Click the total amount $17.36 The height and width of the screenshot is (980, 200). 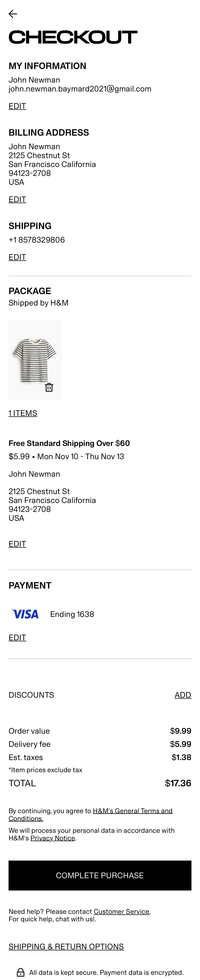tap(178, 783)
